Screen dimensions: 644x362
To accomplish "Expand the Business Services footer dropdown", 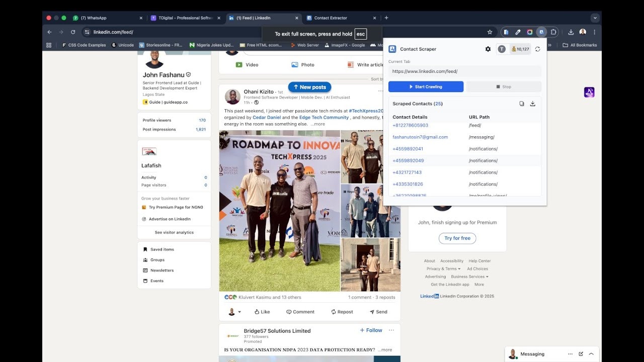I will pyautogui.click(x=469, y=277).
